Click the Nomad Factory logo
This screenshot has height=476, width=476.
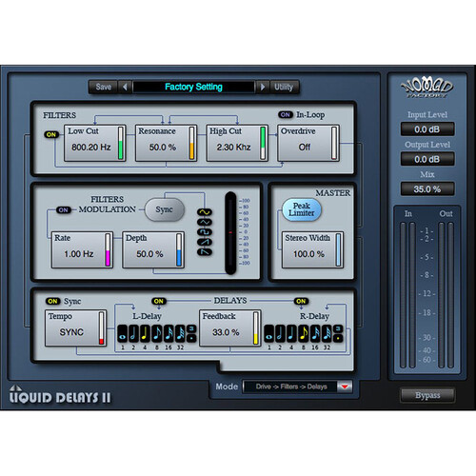(426, 88)
